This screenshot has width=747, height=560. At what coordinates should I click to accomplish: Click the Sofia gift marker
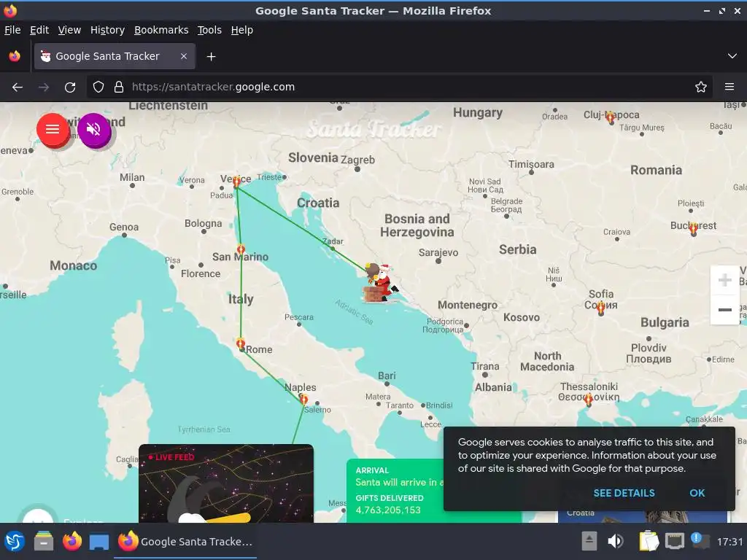click(601, 308)
